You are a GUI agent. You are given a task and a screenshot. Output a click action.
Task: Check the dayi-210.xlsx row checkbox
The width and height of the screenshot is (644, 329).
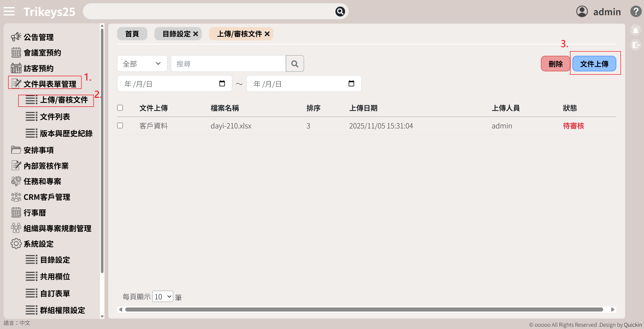point(120,126)
